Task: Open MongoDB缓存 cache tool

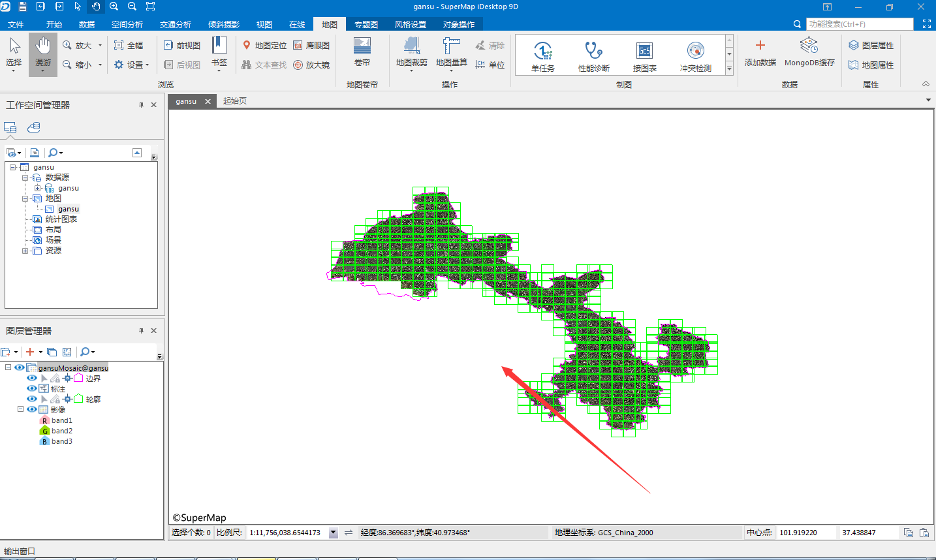Action: [809, 52]
